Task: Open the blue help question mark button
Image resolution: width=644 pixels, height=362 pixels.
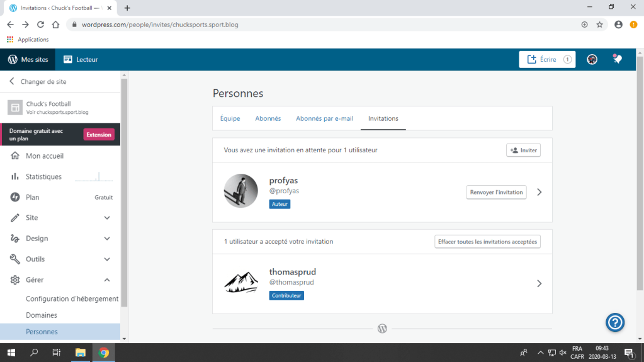Action: tap(614, 322)
